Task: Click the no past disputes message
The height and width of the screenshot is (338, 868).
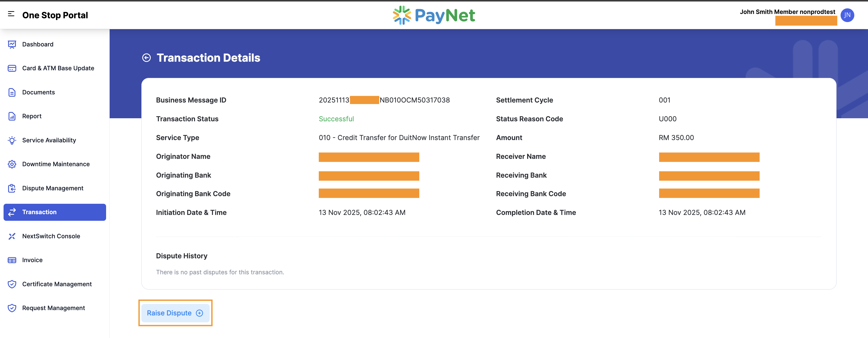Action: tap(220, 272)
